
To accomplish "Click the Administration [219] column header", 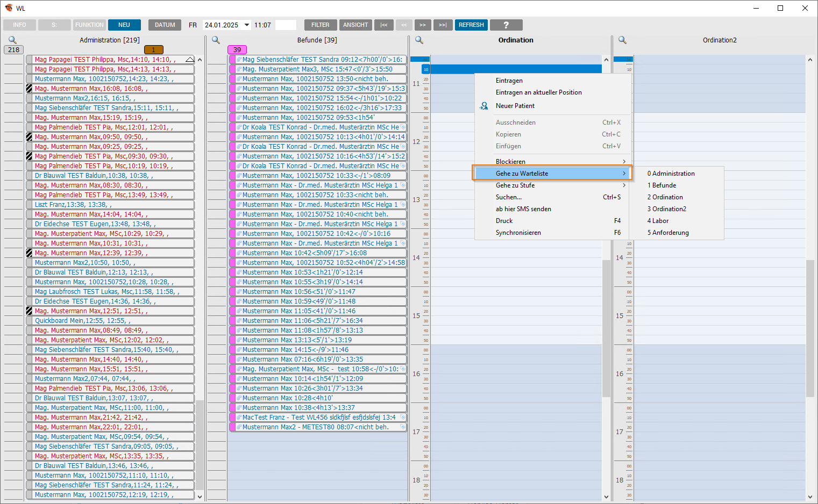I will click(x=110, y=40).
